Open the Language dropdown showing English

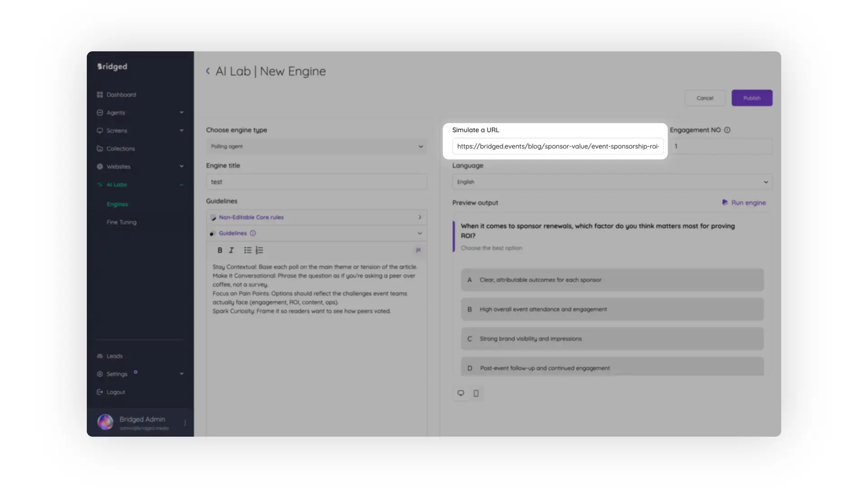[611, 182]
